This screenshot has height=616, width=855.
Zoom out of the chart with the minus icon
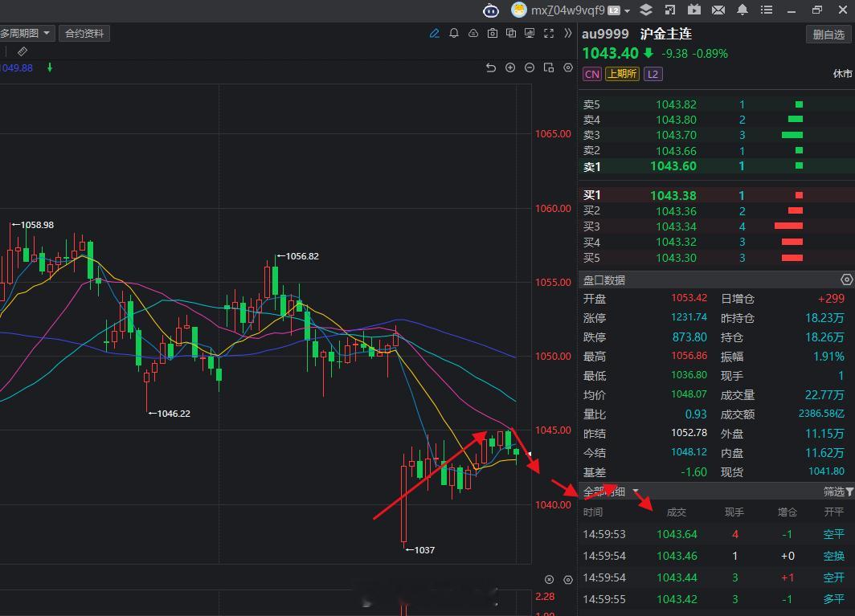click(x=530, y=68)
